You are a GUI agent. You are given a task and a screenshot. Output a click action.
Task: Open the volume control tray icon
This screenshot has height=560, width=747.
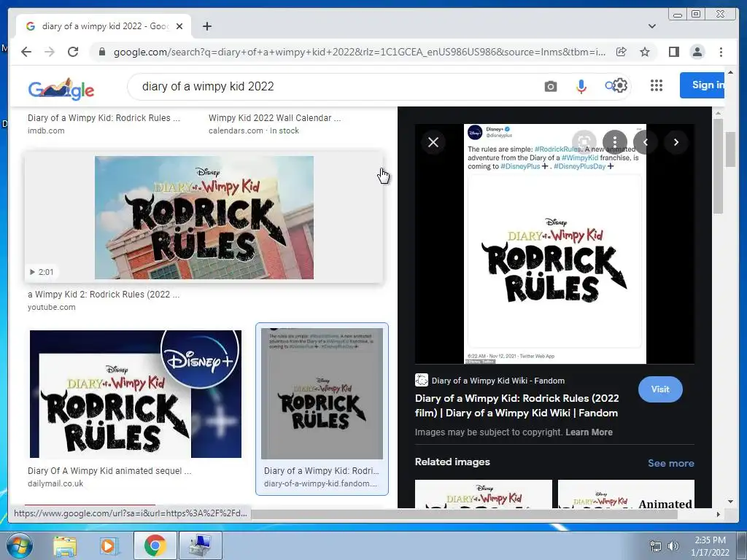point(673,546)
